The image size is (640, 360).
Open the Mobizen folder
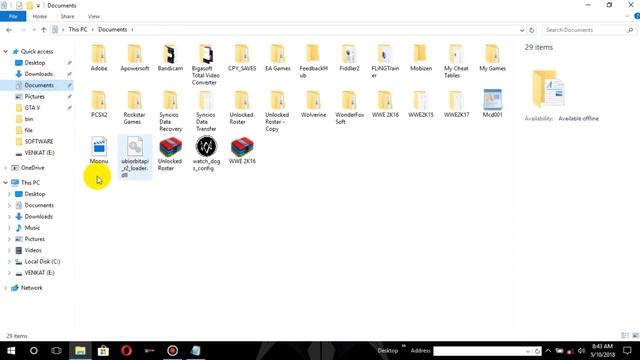pyautogui.click(x=421, y=58)
